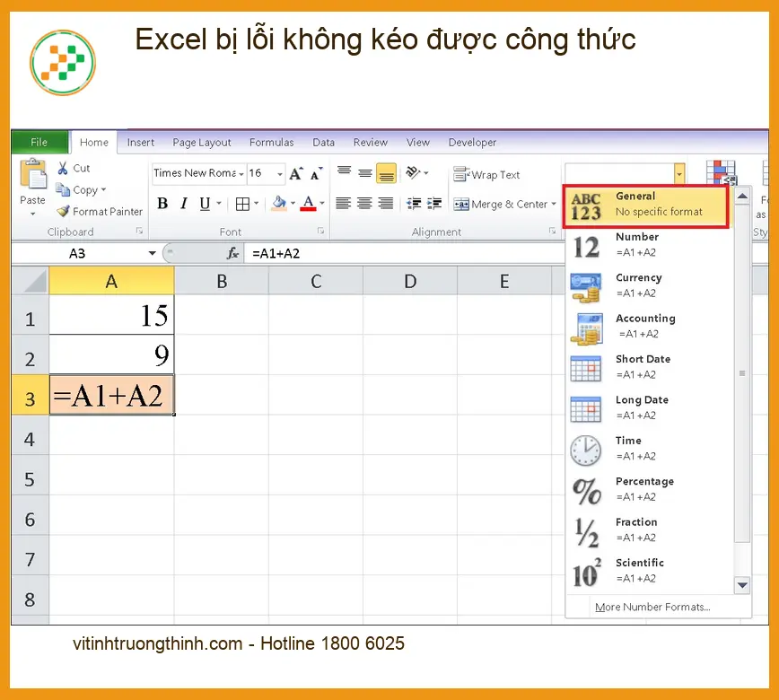
Task: Click the Borders icon
Action: tap(242, 204)
